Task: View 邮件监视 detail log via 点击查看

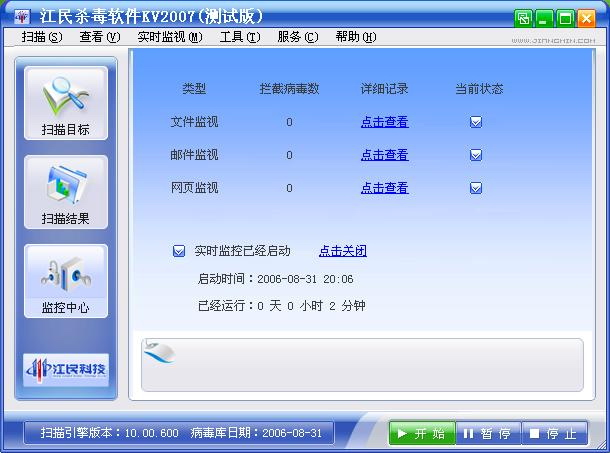Action: click(x=385, y=155)
